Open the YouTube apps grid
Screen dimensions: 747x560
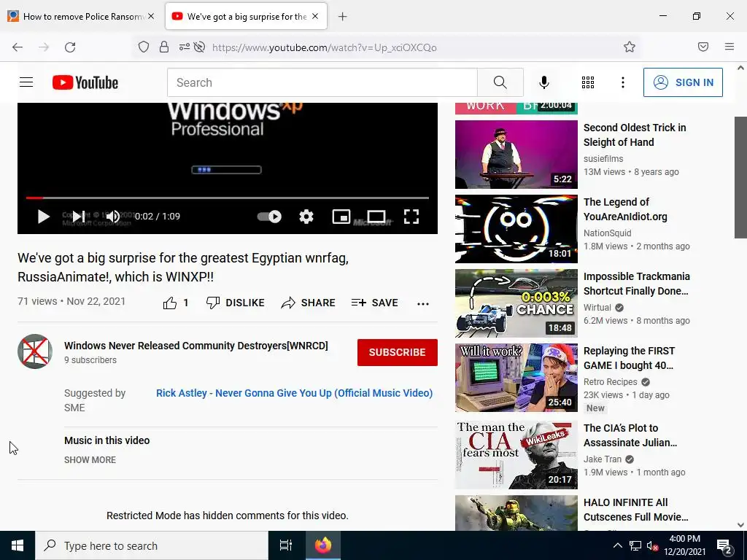pyautogui.click(x=588, y=82)
